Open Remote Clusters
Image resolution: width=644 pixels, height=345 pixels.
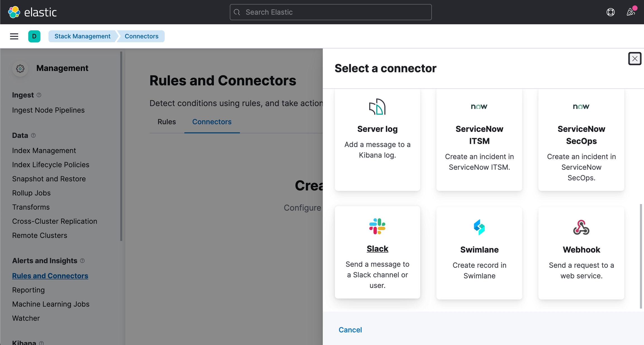40,235
